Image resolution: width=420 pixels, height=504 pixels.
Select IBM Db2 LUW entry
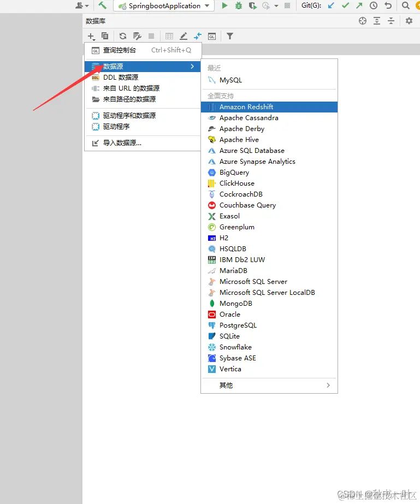pos(269,260)
